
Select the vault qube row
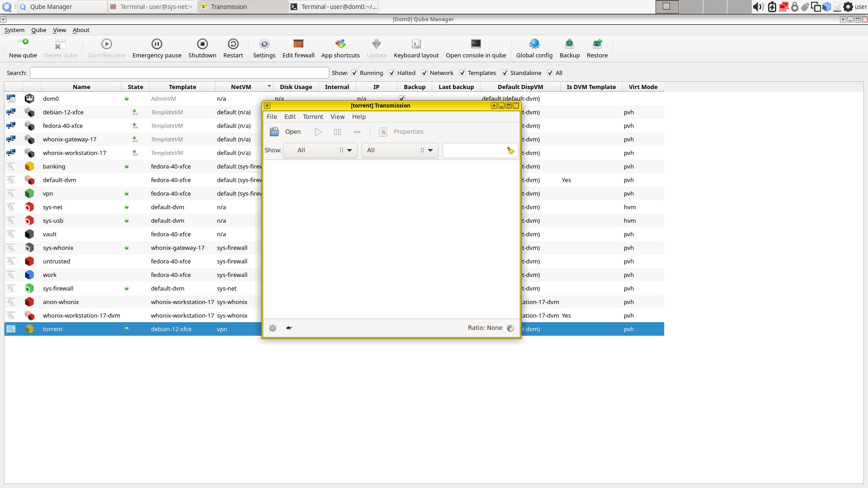[x=334, y=234]
